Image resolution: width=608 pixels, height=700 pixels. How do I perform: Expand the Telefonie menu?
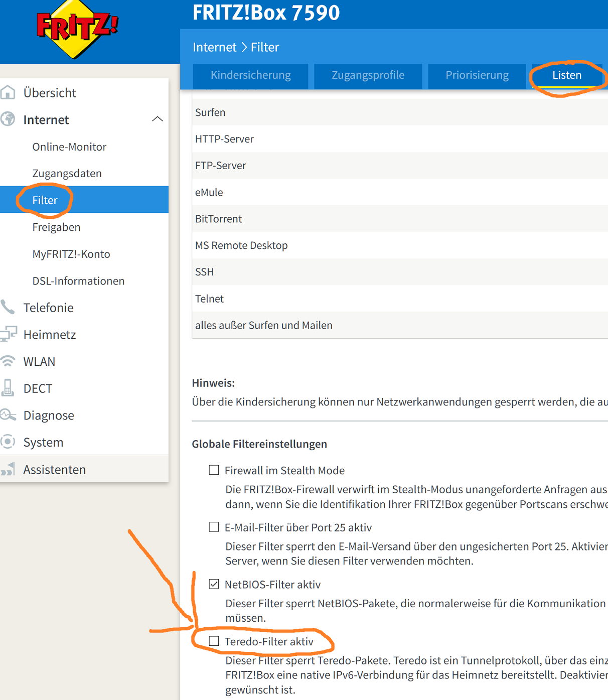tap(48, 308)
